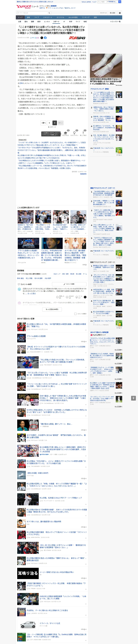Open settings via the gear icon
This screenshot has height=644, width=138.
click(x=120, y=13)
